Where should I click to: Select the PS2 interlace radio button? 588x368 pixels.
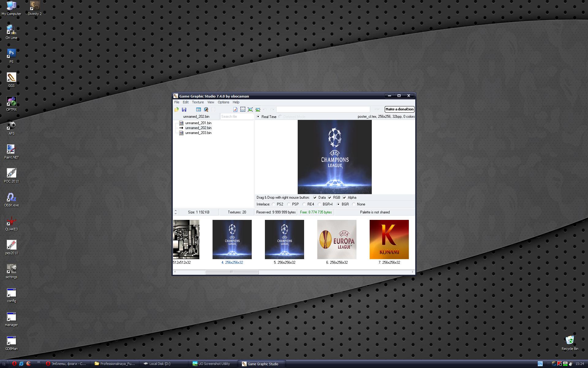[273, 204]
